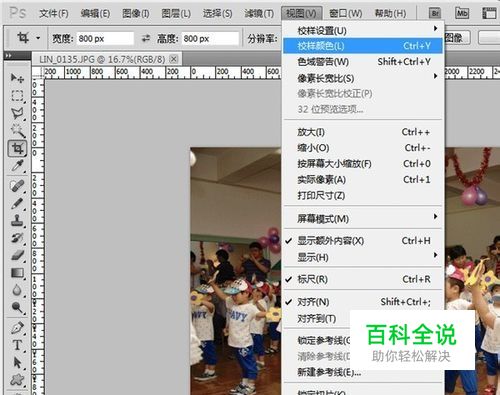Choose 实际像素(A)

coord(363,180)
